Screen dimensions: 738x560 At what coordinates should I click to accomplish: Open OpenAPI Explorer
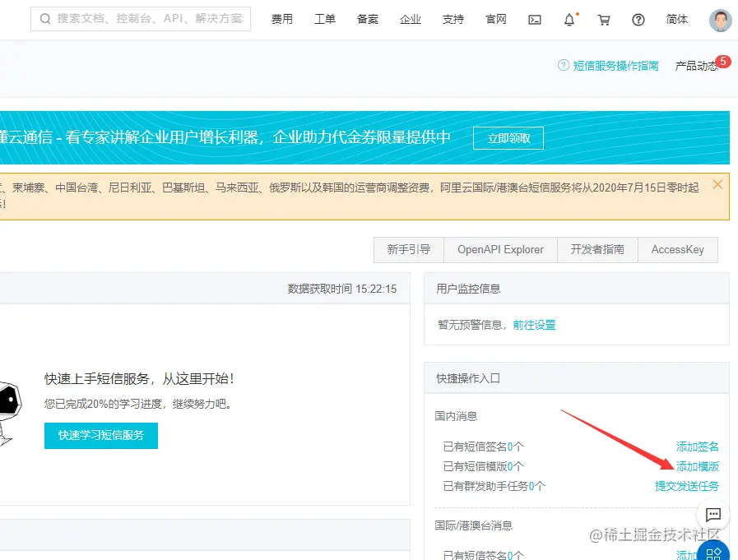point(500,249)
